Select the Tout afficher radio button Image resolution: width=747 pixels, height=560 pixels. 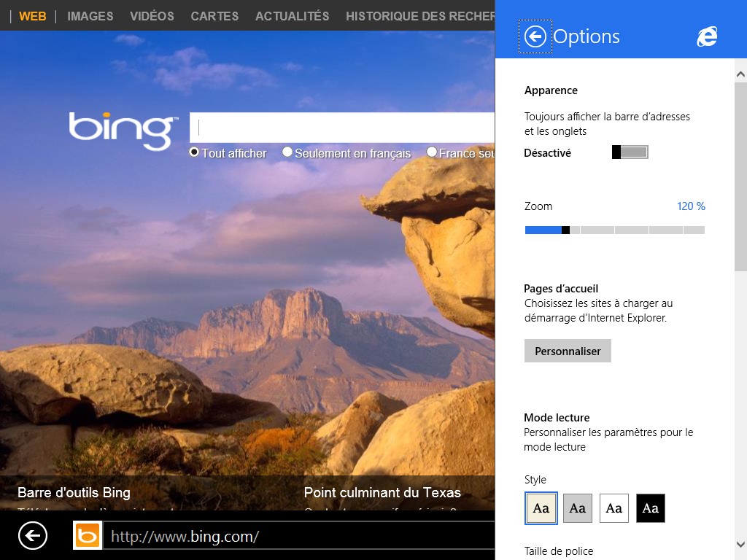194,152
